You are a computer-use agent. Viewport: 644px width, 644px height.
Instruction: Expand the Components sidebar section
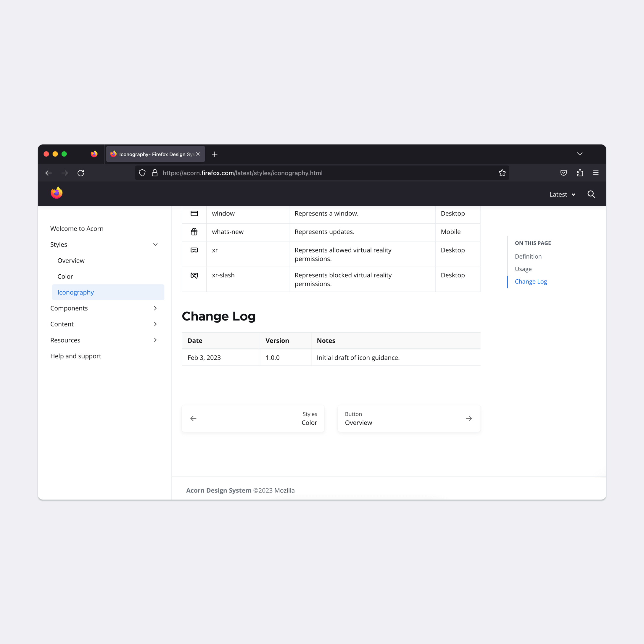(155, 308)
